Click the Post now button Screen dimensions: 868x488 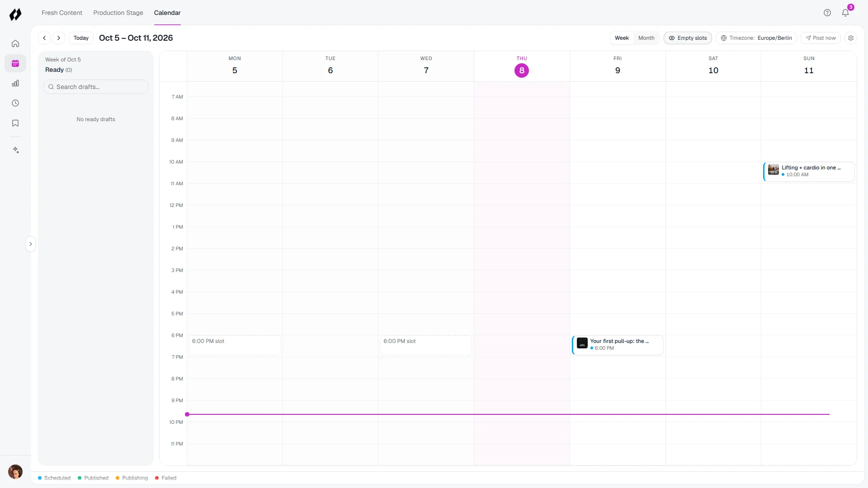pyautogui.click(x=821, y=38)
